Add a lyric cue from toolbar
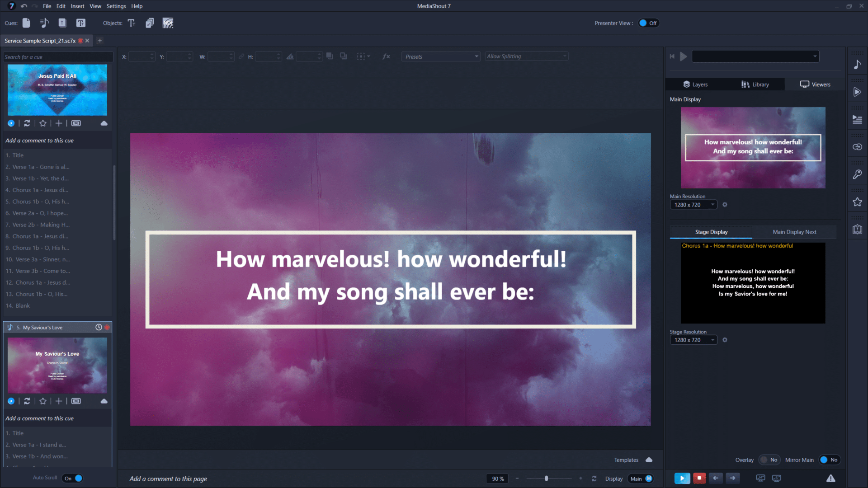868x488 pixels. point(44,23)
